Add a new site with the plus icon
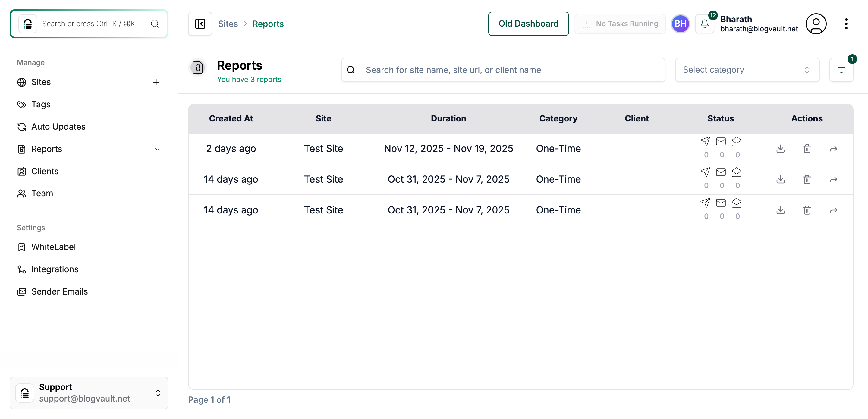868x419 pixels. (x=156, y=82)
